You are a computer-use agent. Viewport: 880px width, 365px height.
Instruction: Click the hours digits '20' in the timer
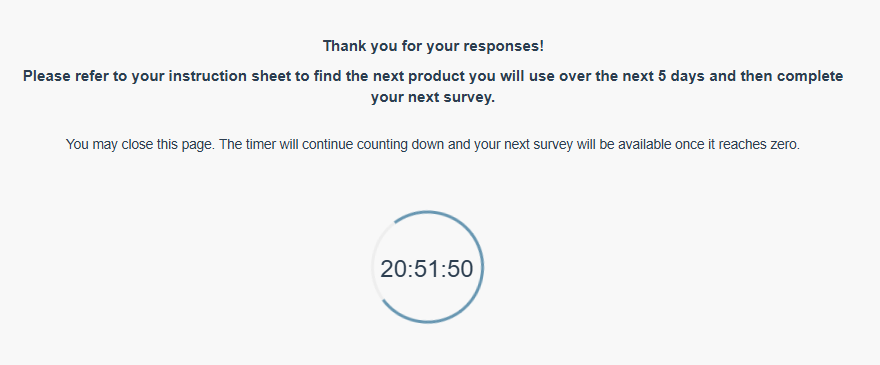[393, 269]
